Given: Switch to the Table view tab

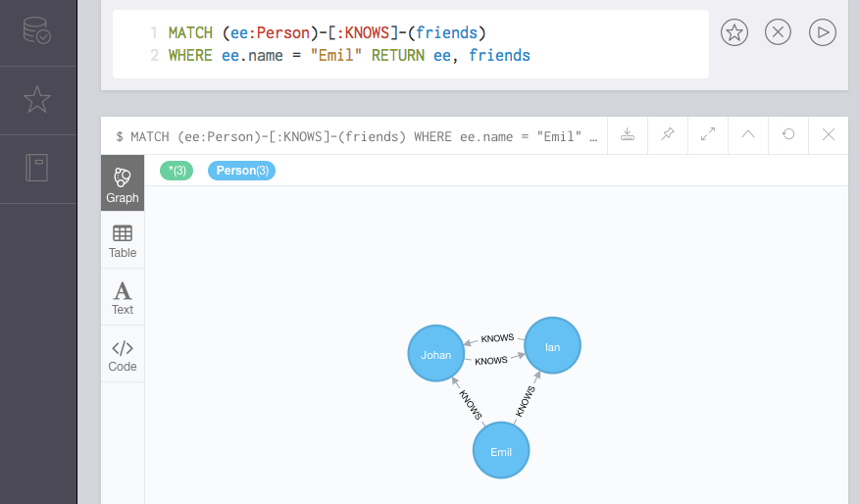Looking at the screenshot, I should (123, 240).
